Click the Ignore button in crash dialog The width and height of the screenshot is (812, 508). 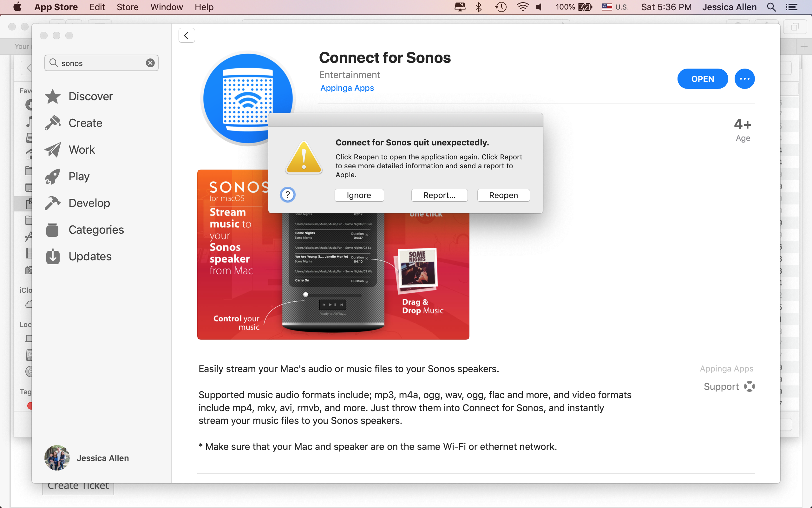coord(359,195)
